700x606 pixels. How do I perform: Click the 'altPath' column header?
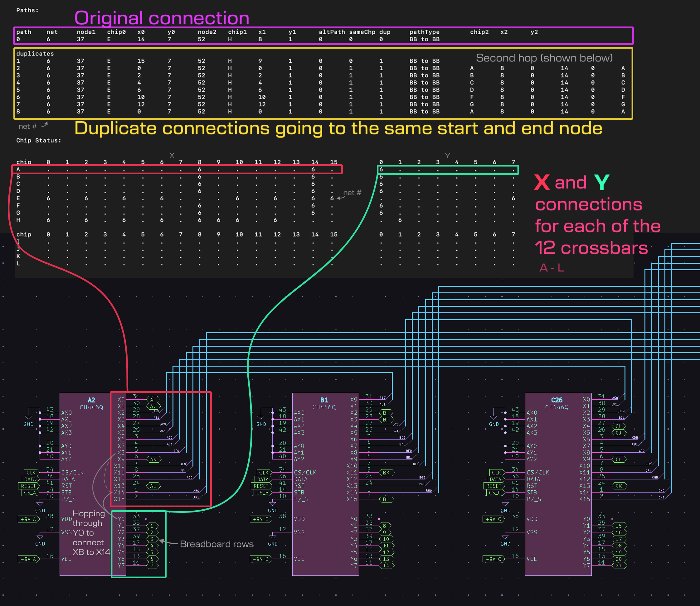tap(332, 32)
